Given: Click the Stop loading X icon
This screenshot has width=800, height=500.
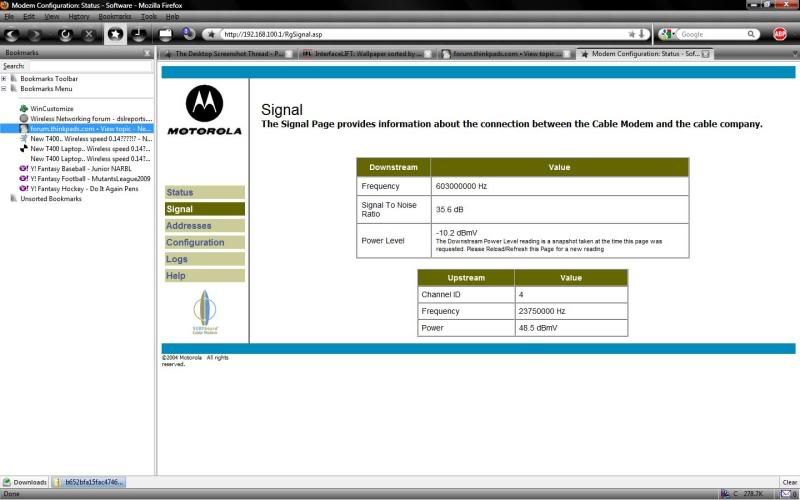Looking at the screenshot, I should click(x=89, y=34).
